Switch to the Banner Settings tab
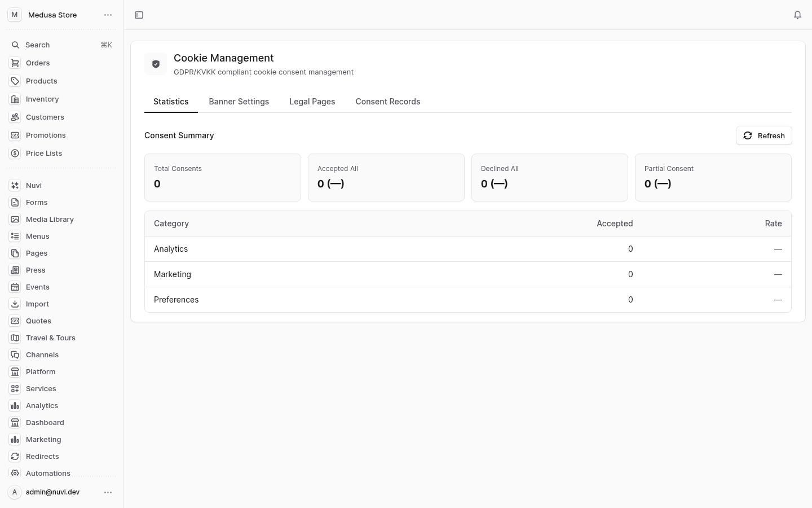812x508 pixels. (239, 102)
